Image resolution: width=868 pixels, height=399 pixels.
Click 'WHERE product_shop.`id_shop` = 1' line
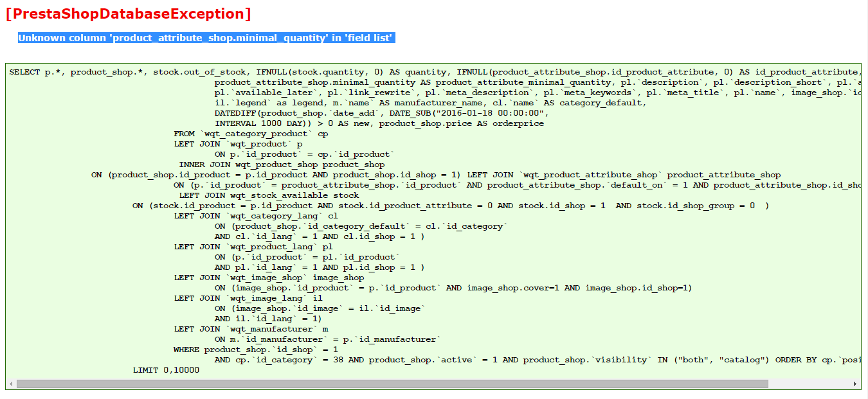[256, 350]
